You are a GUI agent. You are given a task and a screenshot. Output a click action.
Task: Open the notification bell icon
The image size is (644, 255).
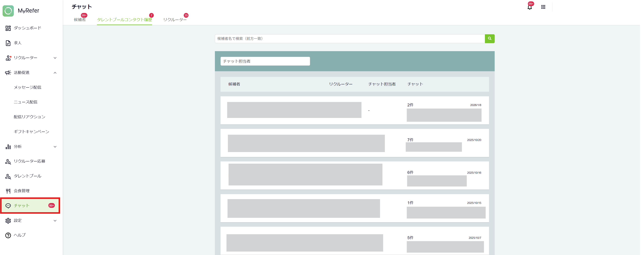[x=530, y=7]
